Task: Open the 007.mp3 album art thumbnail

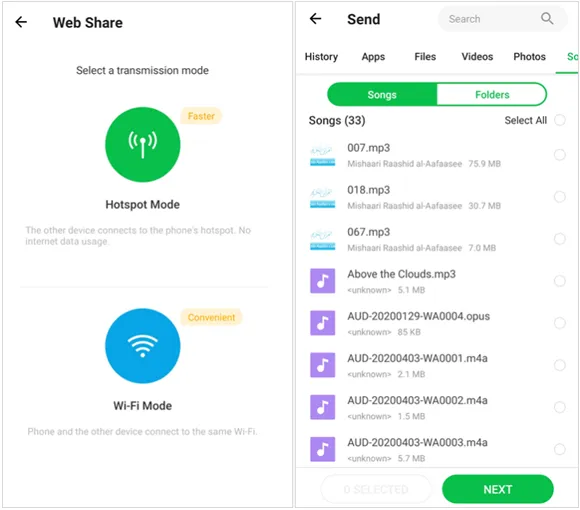Action: tap(323, 155)
